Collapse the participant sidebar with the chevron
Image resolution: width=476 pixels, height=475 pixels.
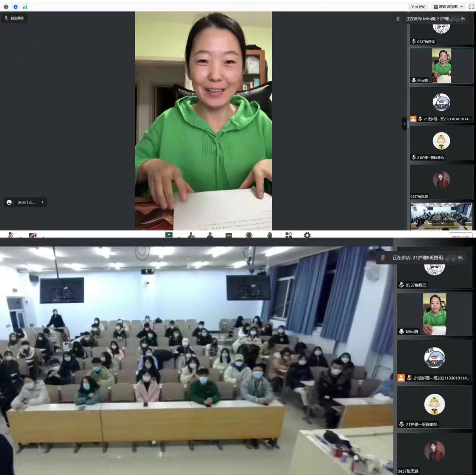tap(404, 124)
